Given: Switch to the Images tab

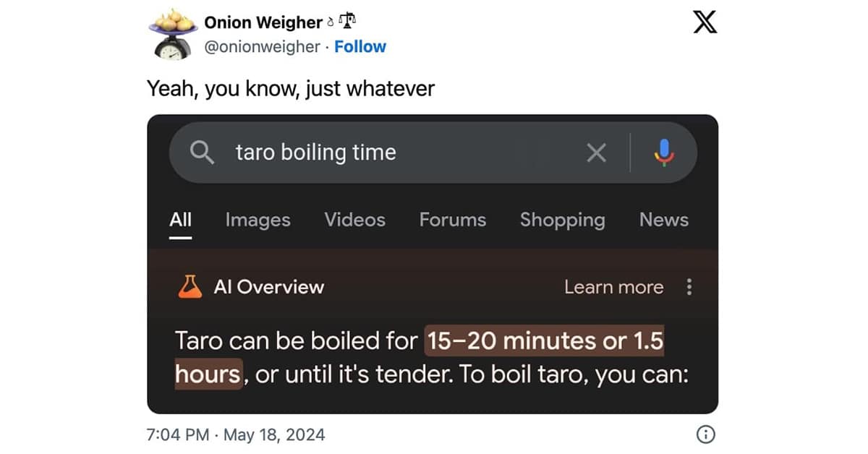Looking at the screenshot, I should tap(258, 220).
